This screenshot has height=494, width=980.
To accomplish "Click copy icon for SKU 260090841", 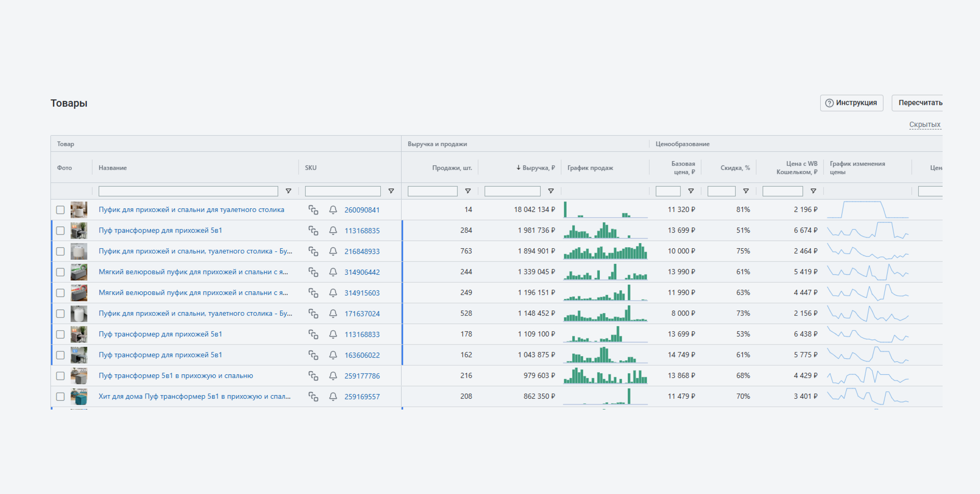I will pyautogui.click(x=313, y=210).
